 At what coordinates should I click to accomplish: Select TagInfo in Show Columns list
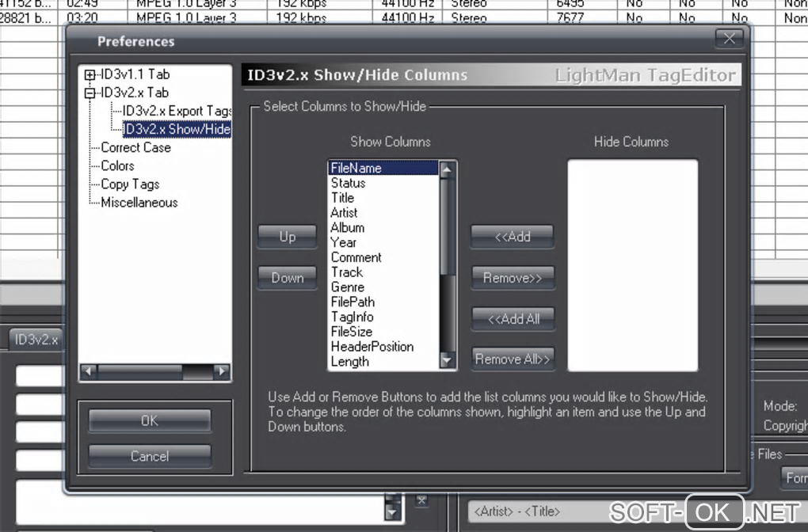[x=383, y=317]
